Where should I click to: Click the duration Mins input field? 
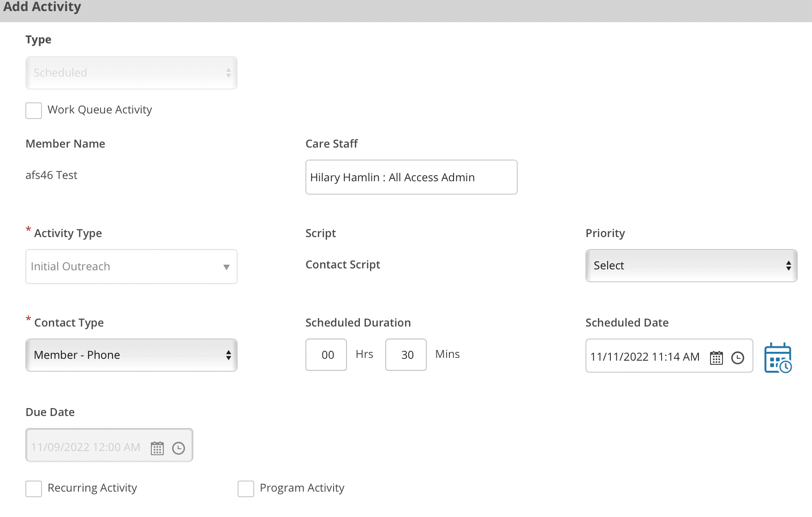coord(406,355)
